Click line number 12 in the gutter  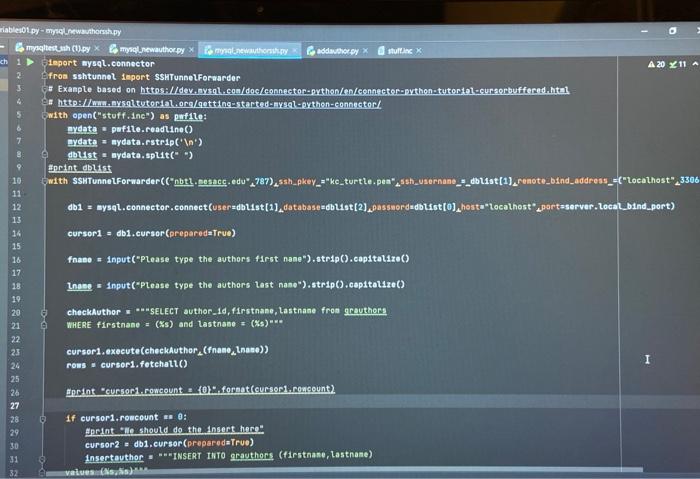click(x=17, y=207)
